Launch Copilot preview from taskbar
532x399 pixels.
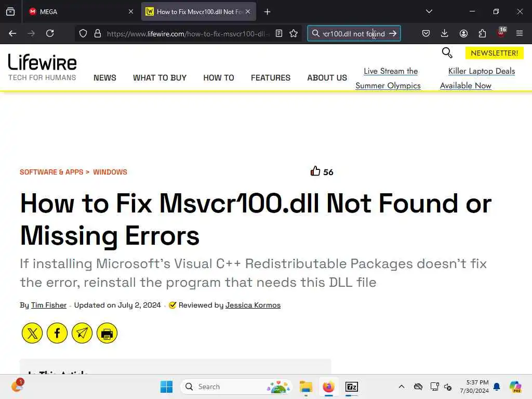515,387
